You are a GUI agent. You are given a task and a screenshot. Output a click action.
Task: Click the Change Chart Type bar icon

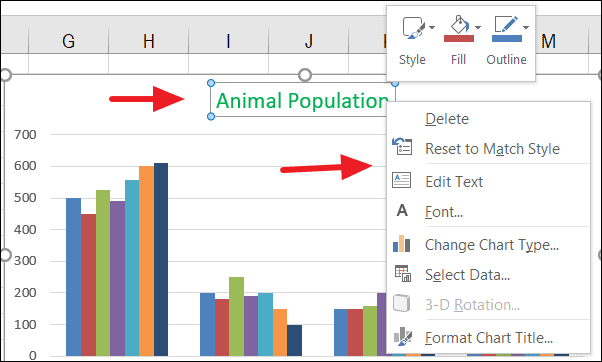[x=402, y=244]
